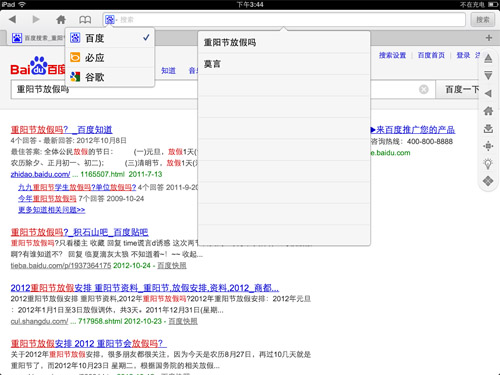
Task: Tap the side panel diamond icon
Action: [x=488, y=181]
